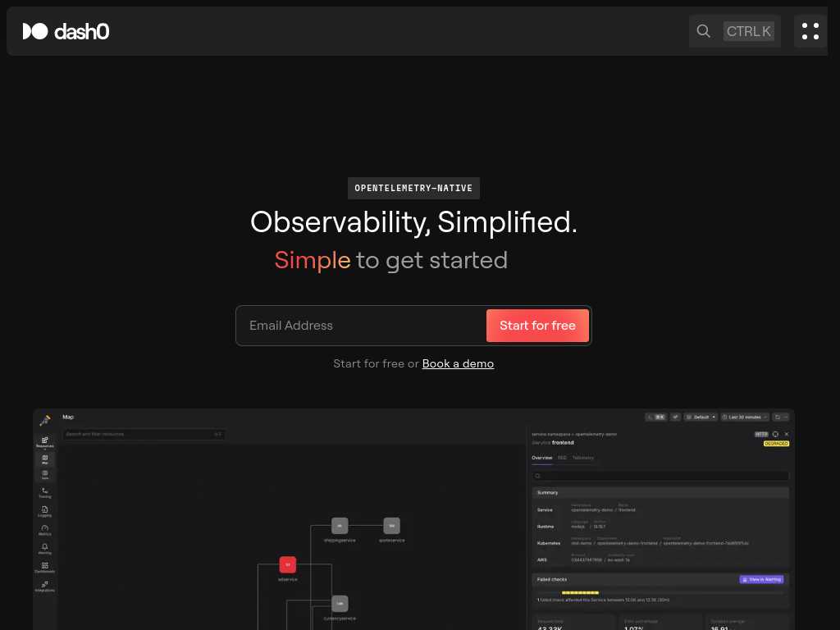Click the flashlight logo in the preview sidebar
This screenshot has height=630, width=840.
coord(45,421)
